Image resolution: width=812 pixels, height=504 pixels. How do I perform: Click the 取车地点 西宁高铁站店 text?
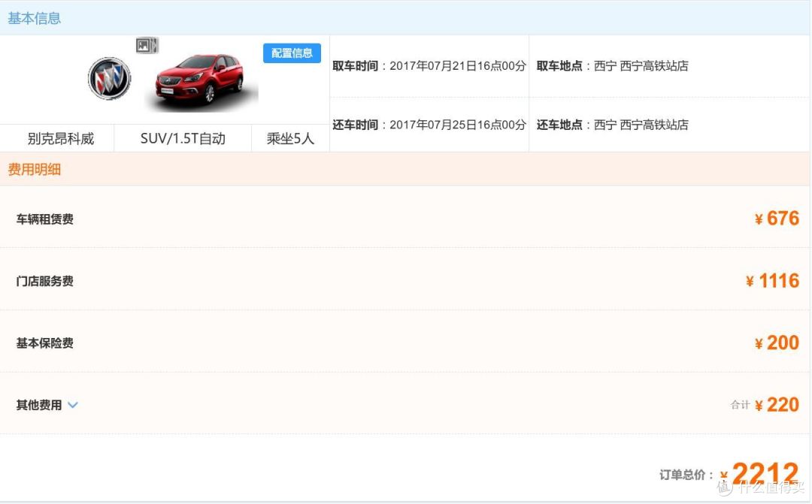click(x=641, y=65)
